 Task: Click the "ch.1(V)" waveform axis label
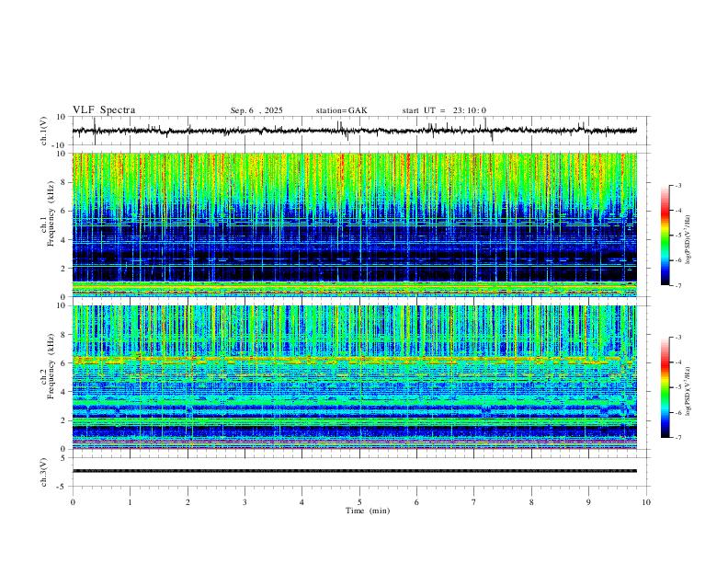tap(44, 131)
